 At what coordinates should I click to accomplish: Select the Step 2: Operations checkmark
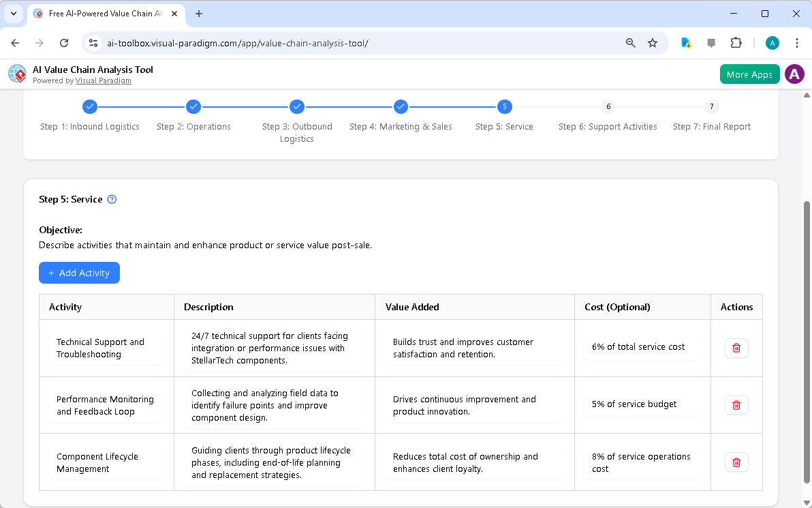pos(193,106)
